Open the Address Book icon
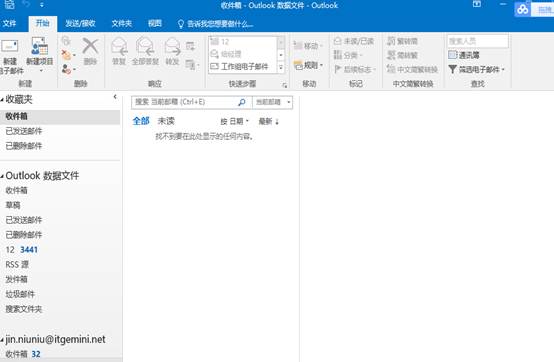Image resolution: width=554 pixels, height=362 pixels. point(453,55)
